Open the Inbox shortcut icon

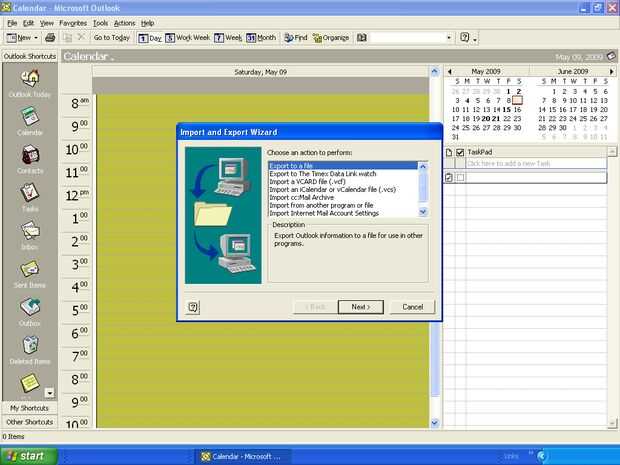point(30,231)
